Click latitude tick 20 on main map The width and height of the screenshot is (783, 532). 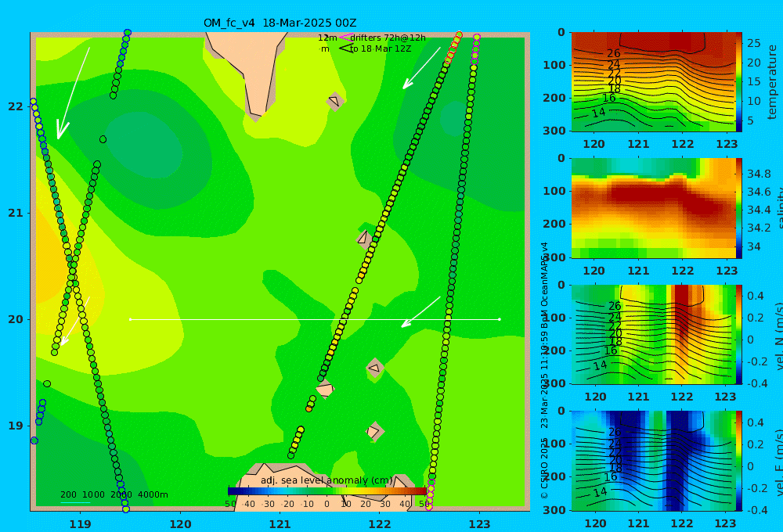[x=16, y=319]
